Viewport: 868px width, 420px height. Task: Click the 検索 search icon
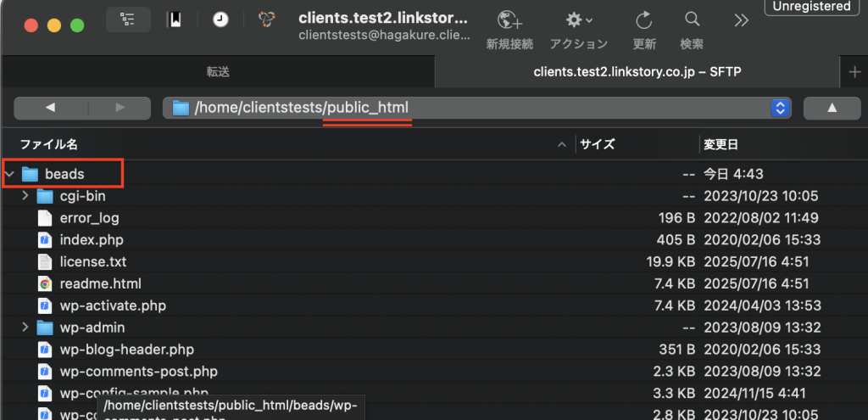click(x=692, y=20)
